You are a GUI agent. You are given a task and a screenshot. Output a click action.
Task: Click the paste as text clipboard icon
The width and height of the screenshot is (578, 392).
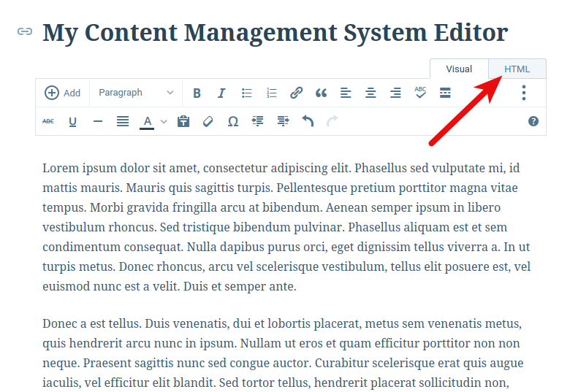pyautogui.click(x=183, y=121)
